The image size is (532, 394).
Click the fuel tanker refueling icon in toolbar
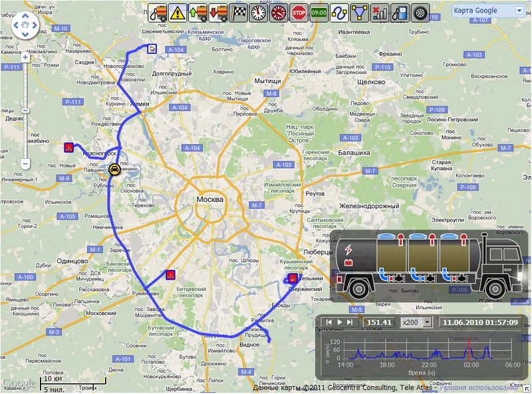[x=158, y=13]
